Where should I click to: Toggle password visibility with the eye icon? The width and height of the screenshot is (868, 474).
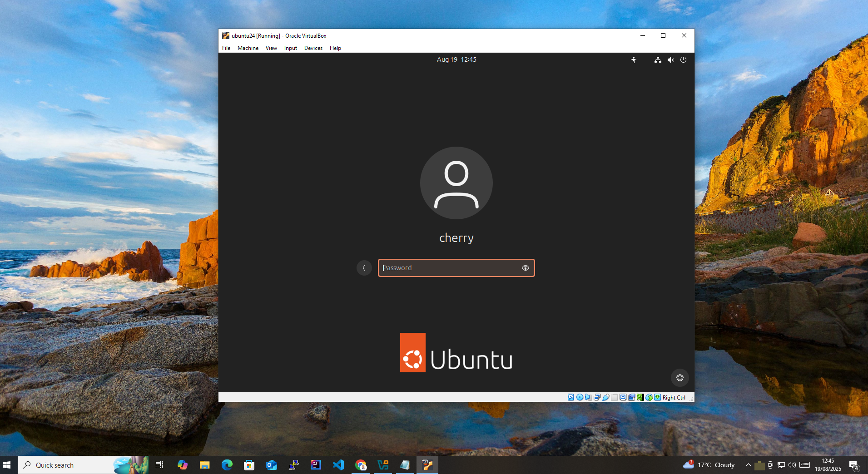pos(526,268)
